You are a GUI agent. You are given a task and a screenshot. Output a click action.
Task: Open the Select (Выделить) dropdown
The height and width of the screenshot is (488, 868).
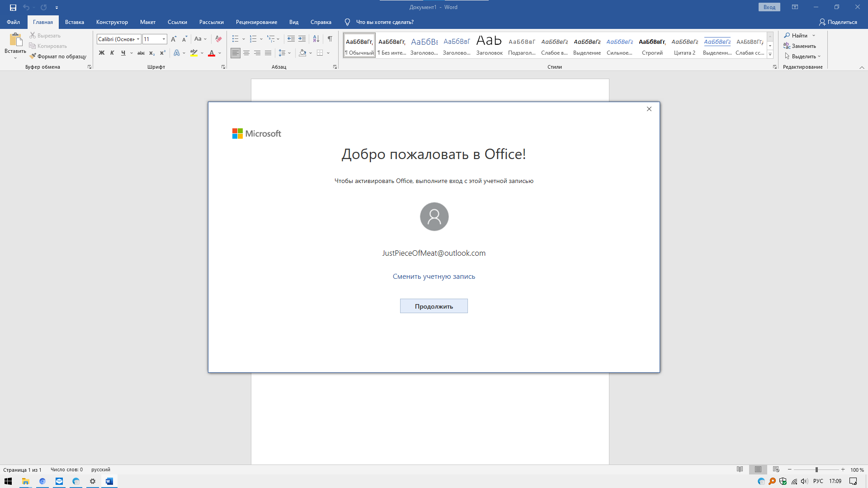802,56
